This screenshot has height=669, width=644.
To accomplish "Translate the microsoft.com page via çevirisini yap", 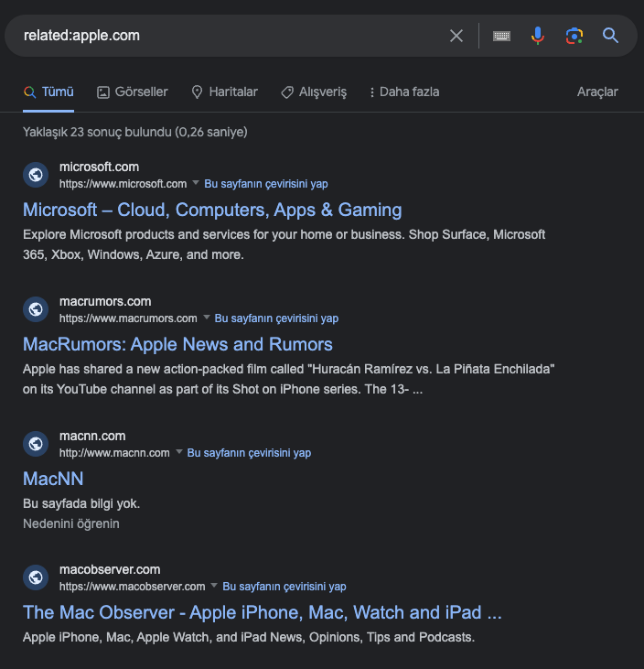I will point(266,184).
